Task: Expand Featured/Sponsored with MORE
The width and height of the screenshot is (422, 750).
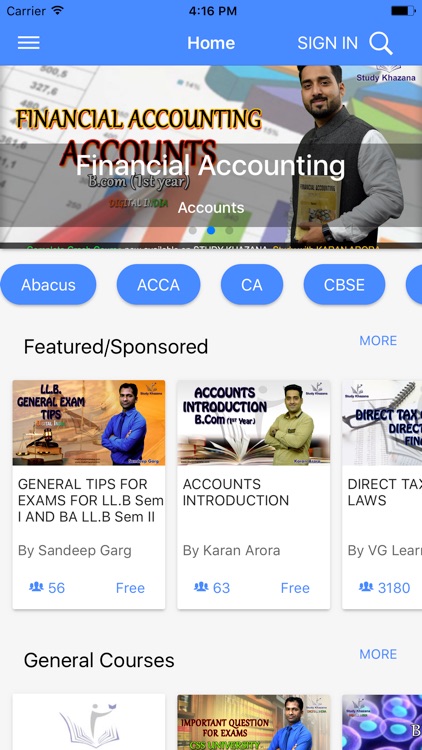Action: tap(378, 341)
